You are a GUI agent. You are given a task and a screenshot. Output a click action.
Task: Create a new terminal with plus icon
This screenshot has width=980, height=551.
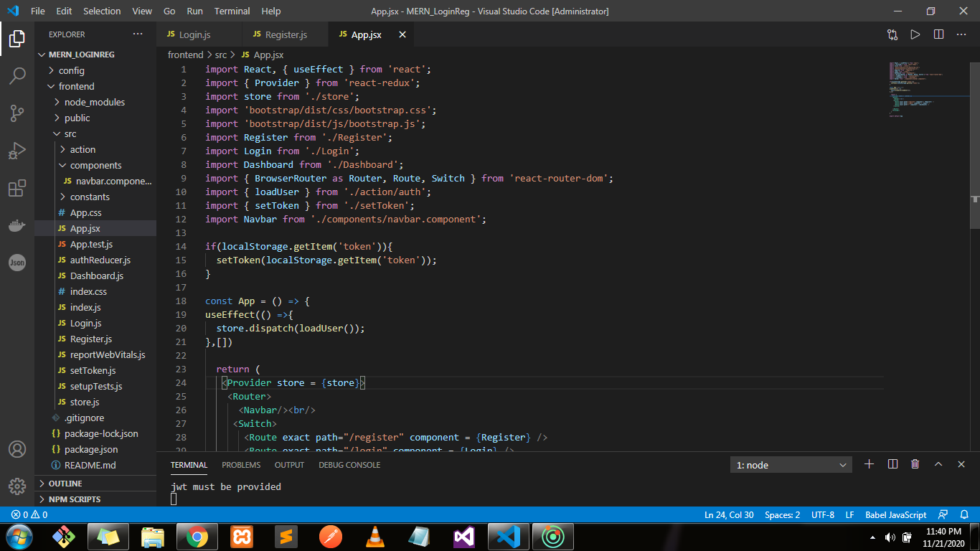pyautogui.click(x=870, y=464)
